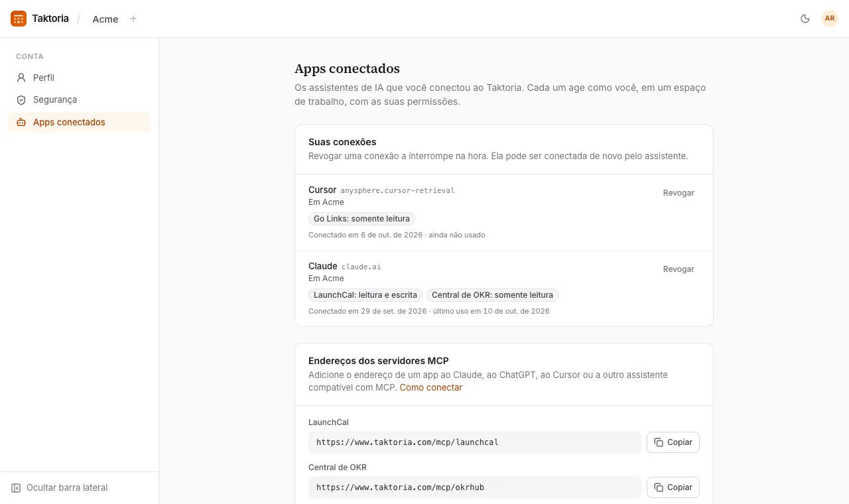The width and height of the screenshot is (849, 504).
Task: Click copy icon for Central de OKR address
Action: (x=659, y=487)
